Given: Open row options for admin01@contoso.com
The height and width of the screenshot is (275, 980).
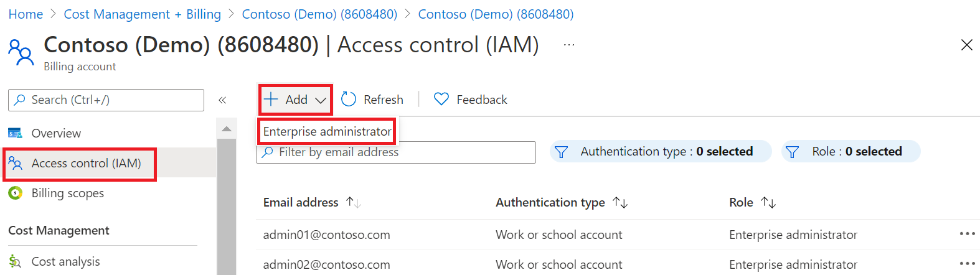Looking at the screenshot, I should point(967,234).
